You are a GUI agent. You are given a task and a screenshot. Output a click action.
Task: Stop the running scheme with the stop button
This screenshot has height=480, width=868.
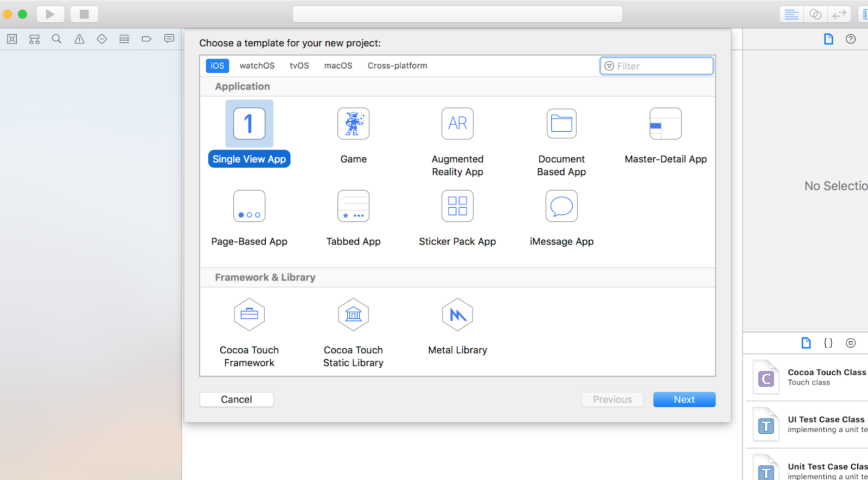click(x=84, y=14)
